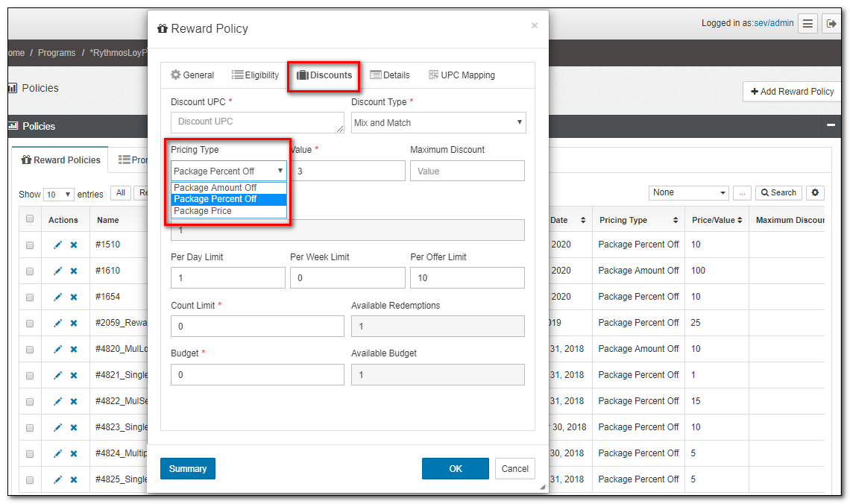Open the Discount Type dropdown
Screen dimensions: 850x504
[438, 123]
